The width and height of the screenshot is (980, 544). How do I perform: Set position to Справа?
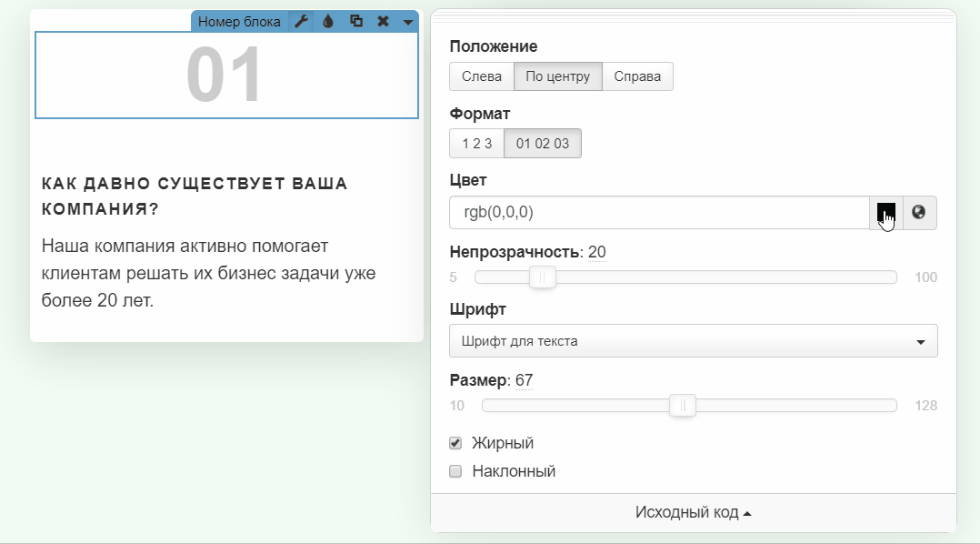pos(637,76)
